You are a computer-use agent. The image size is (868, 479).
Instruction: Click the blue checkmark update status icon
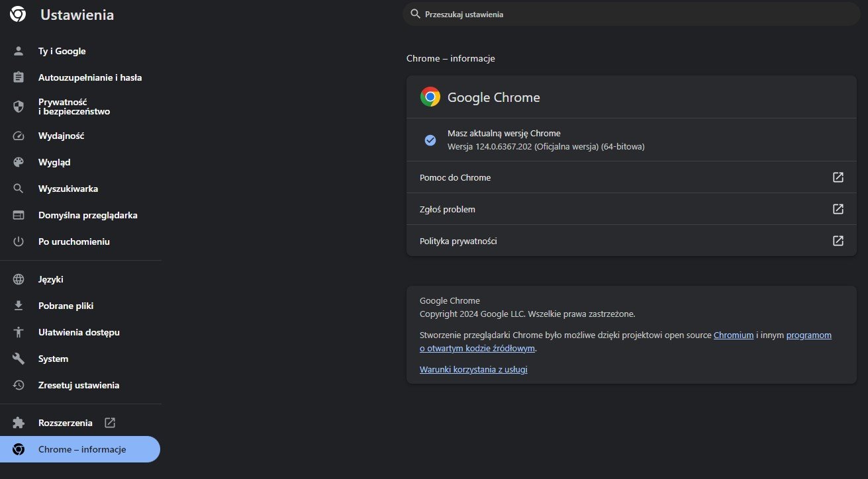(x=430, y=140)
